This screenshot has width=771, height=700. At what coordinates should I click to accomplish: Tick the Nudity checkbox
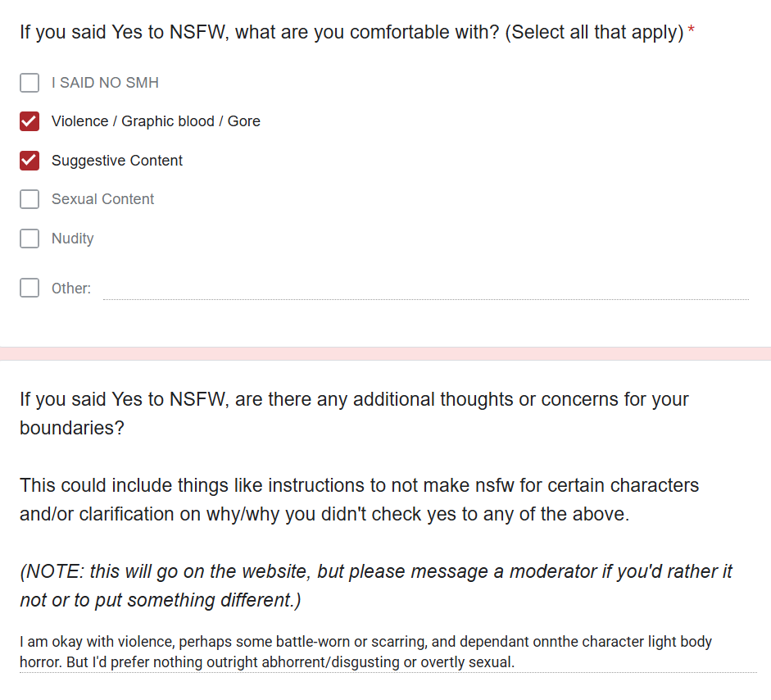click(x=29, y=239)
